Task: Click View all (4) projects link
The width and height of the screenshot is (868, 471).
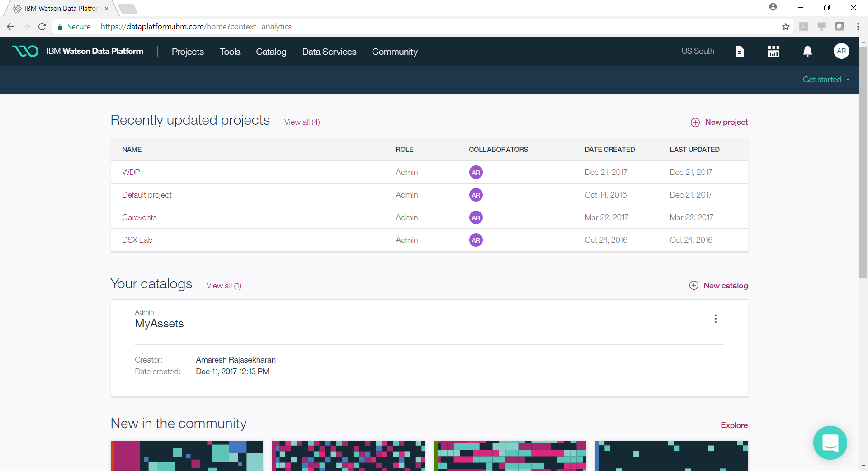Action: click(302, 122)
